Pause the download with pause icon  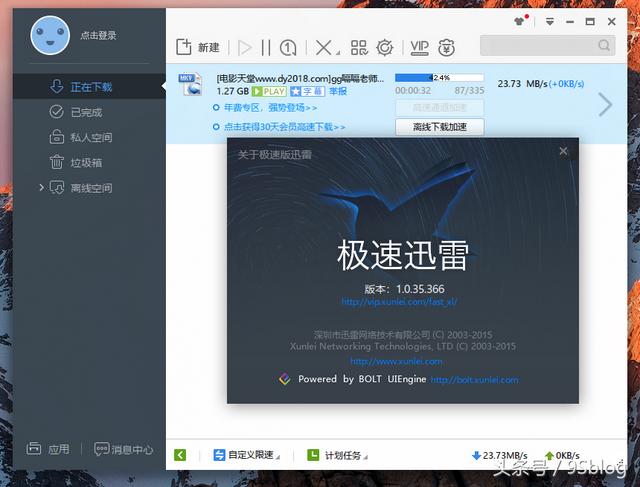coord(266,48)
